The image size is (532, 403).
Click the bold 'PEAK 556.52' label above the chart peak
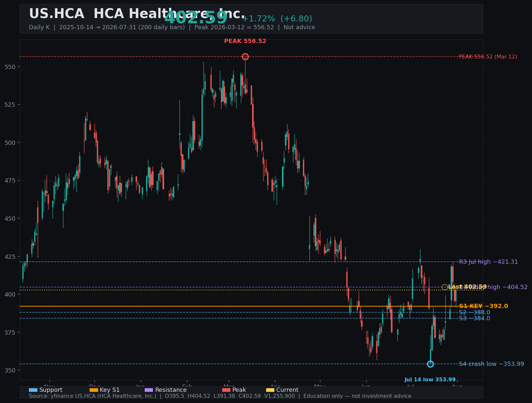tap(245, 41)
